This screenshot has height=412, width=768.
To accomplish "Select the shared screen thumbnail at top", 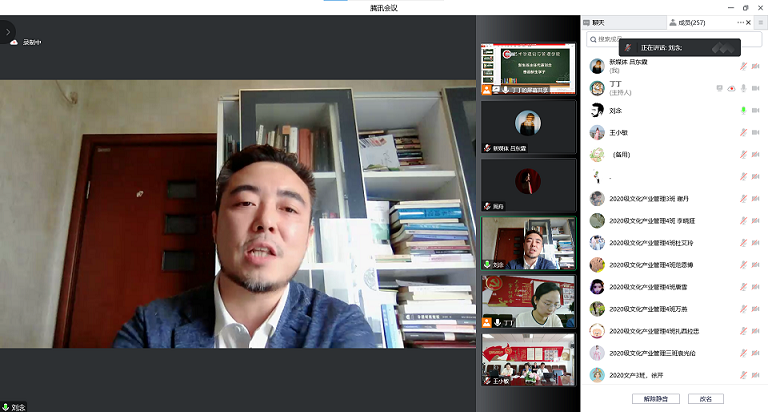I will (528, 68).
